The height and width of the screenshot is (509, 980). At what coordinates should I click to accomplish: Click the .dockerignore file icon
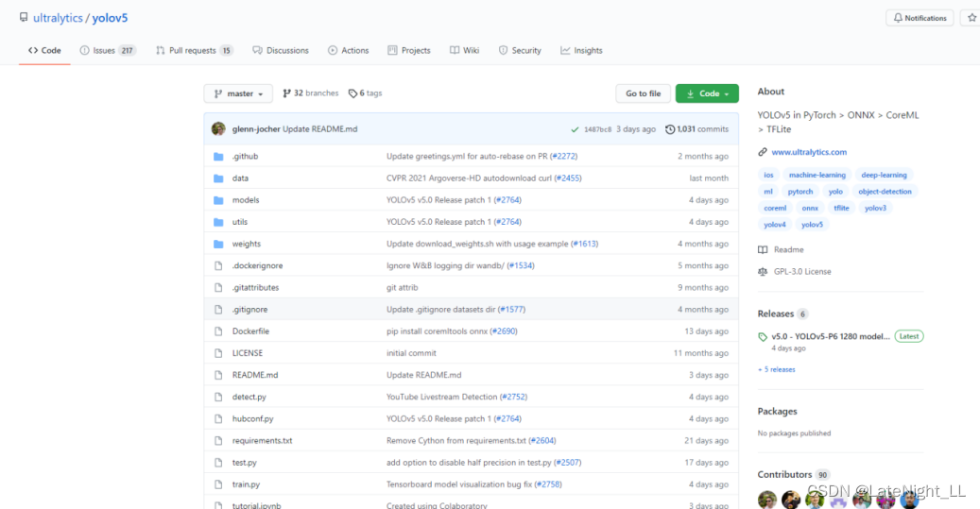[x=218, y=266]
